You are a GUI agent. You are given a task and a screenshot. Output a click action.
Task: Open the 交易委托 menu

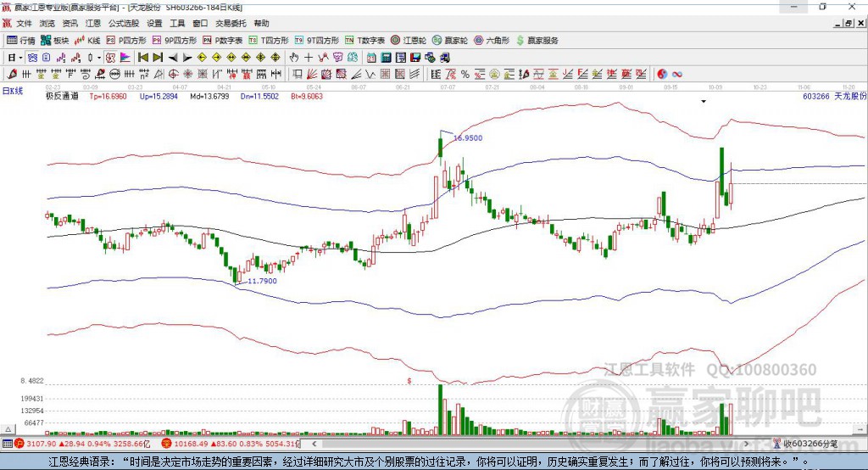pyautogui.click(x=231, y=23)
